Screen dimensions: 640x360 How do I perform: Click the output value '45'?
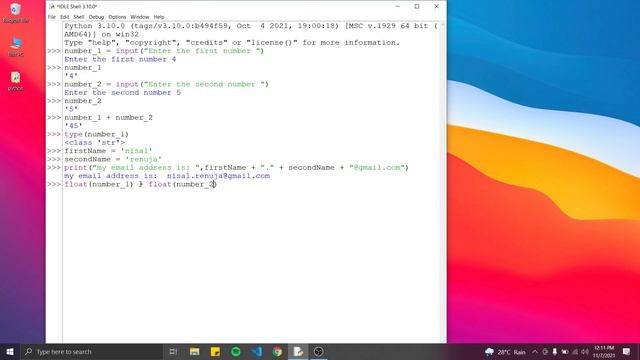pyautogui.click(x=73, y=126)
